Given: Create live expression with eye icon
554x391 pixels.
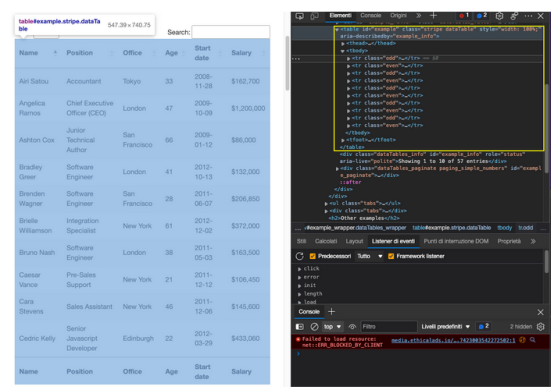Looking at the screenshot, I should pyautogui.click(x=352, y=327).
